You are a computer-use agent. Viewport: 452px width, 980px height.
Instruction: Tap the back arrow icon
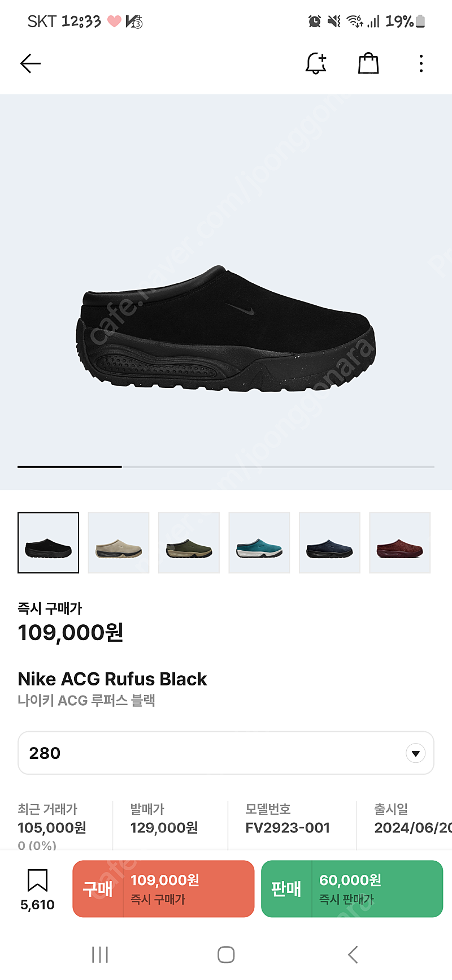[x=31, y=63]
